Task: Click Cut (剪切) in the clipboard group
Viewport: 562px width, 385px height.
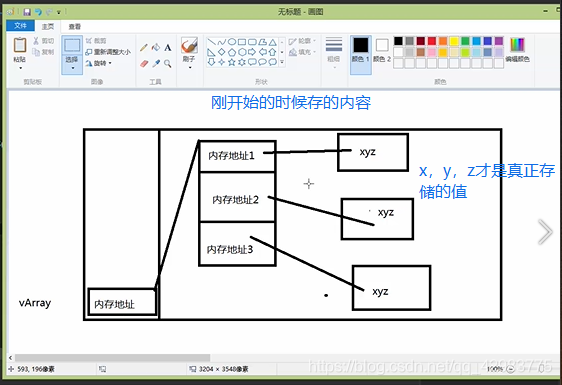Action: tap(43, 41)
